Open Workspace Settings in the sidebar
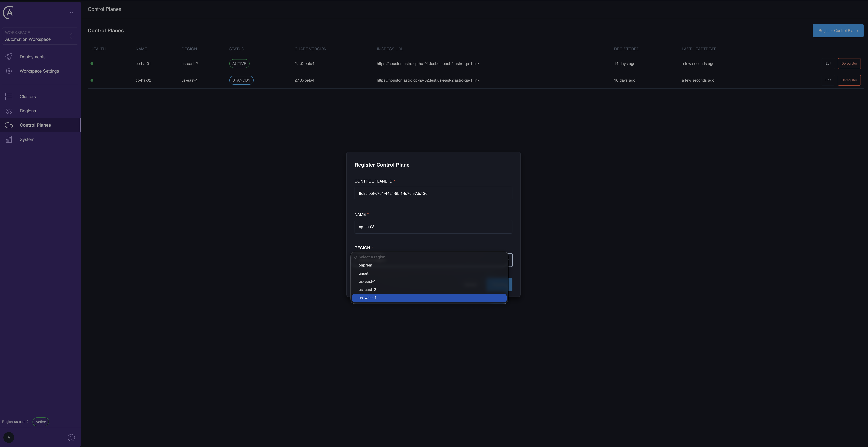Image resolution: width=868 pixels, height=447 pixels. tap(39, 71)
